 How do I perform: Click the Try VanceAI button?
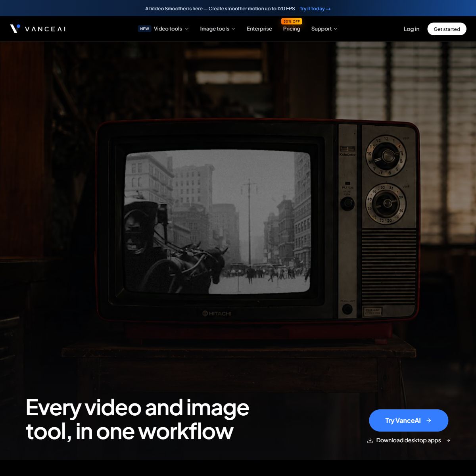[409, 420]
